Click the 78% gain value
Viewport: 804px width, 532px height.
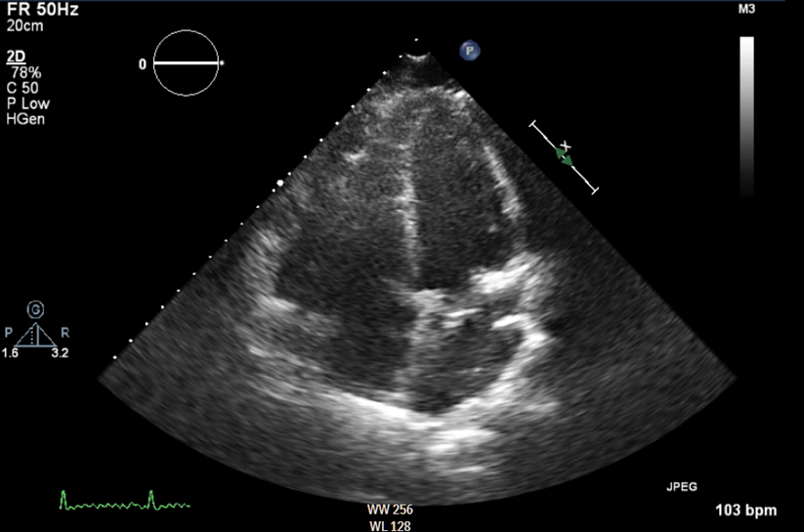click(21, 73)
